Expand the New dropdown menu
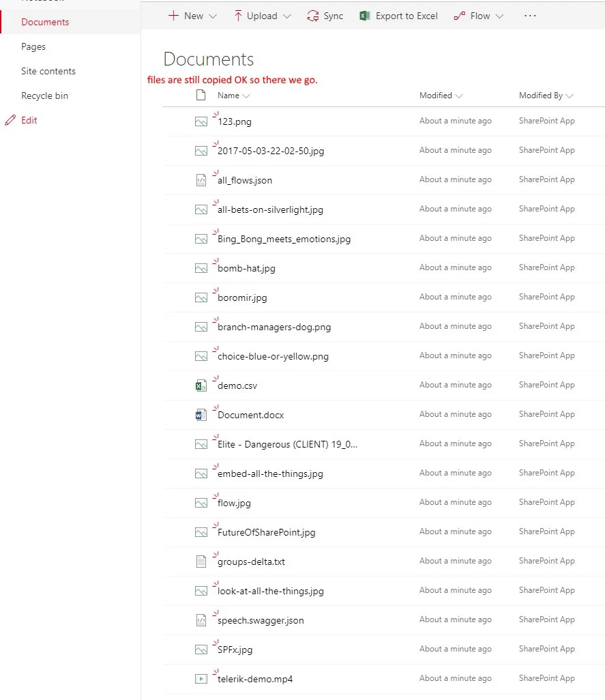 point(192,16)
